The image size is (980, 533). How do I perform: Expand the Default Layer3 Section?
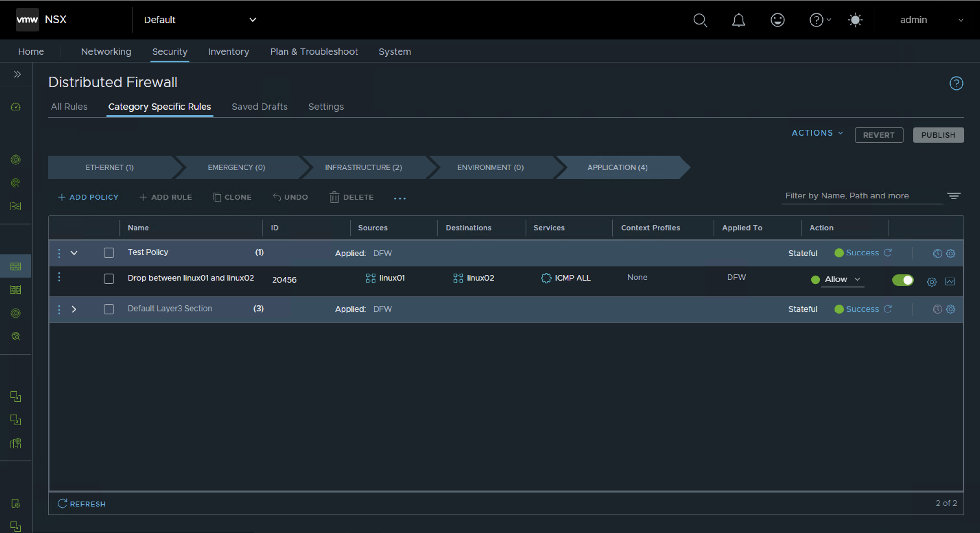[74, 309]
